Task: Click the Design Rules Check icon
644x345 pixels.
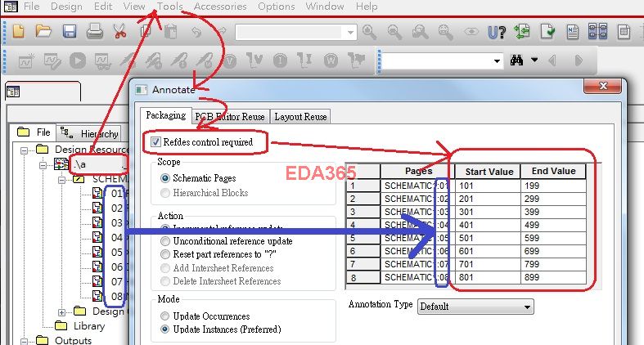Action: click(547, 32)
